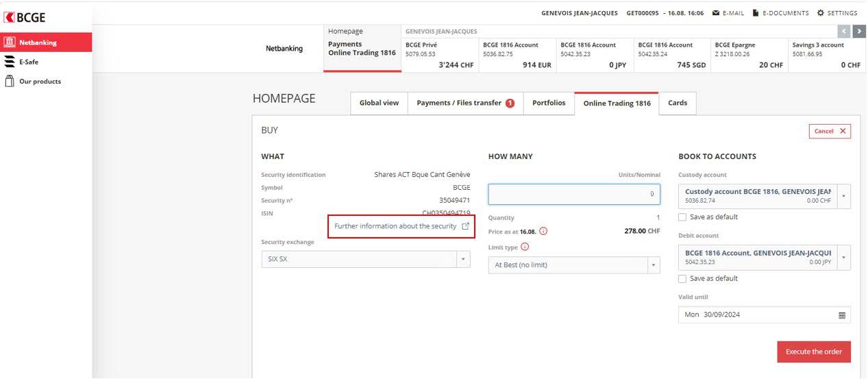Select the BCGE Privé account tile

pos(440,55)
